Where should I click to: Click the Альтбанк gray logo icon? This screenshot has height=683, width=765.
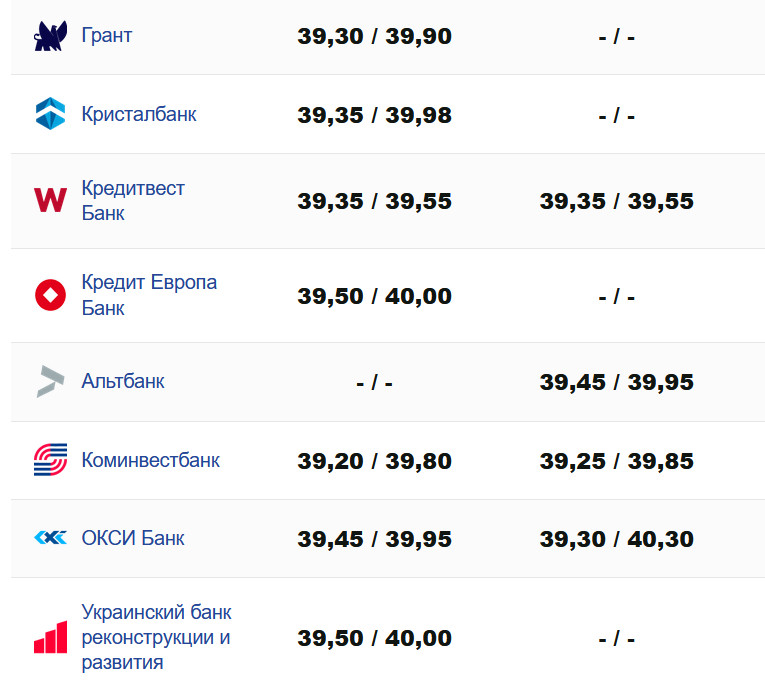coord(50,381)
